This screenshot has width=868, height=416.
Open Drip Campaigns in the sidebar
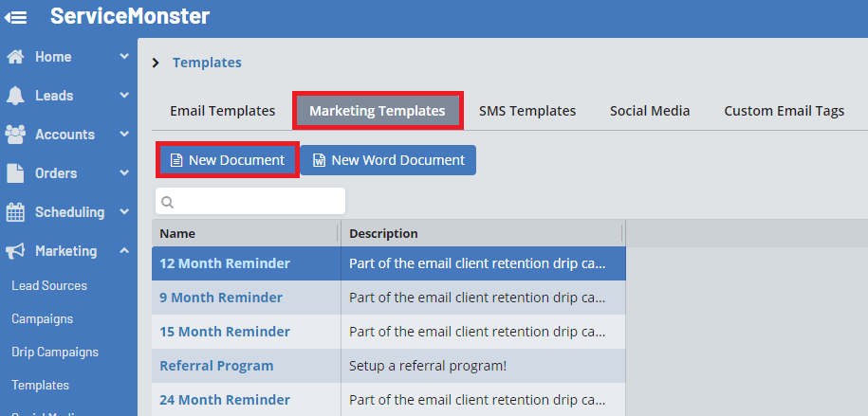tap(55, 352)
